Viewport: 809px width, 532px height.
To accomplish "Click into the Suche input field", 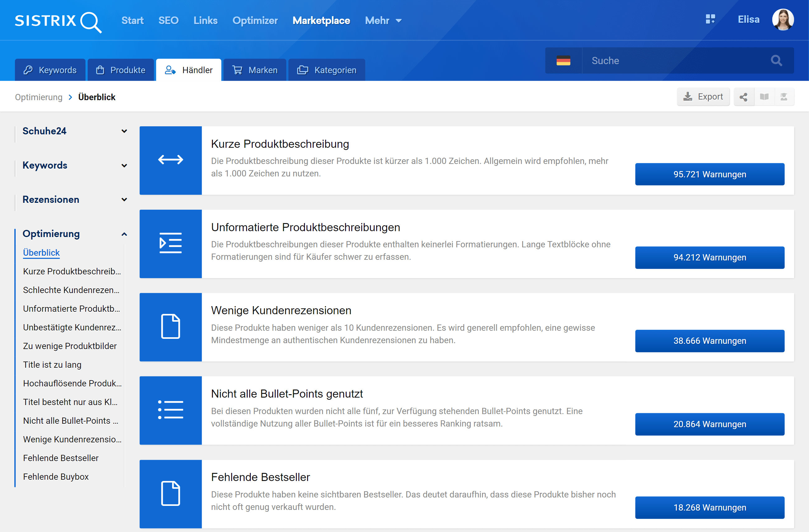I will 673,61.
